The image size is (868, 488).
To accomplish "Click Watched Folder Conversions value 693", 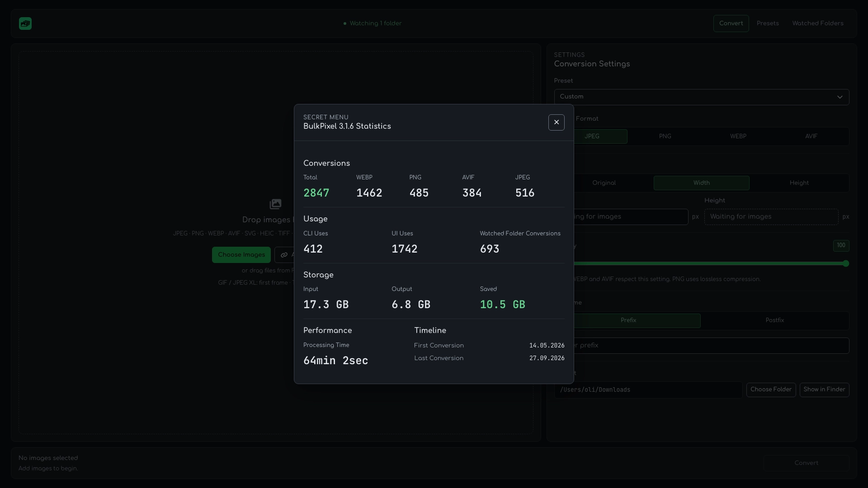I will (490, 249).
